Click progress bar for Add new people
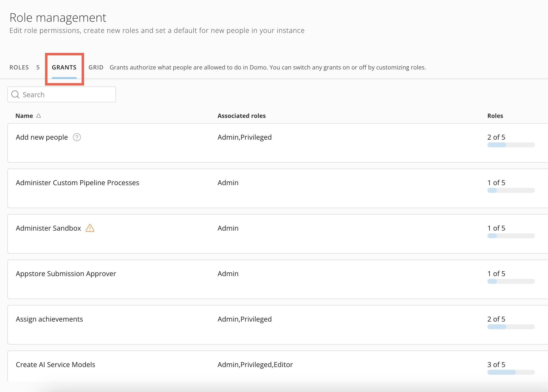Screen dimensions: 548x392 (x=511, y=145)
